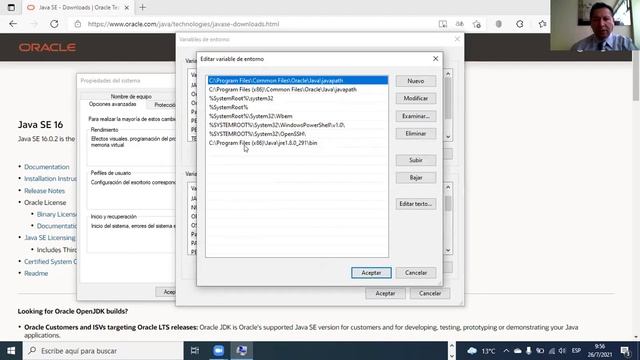Show hidden system tray icons
640x360 pixels.
coord(506,351)
